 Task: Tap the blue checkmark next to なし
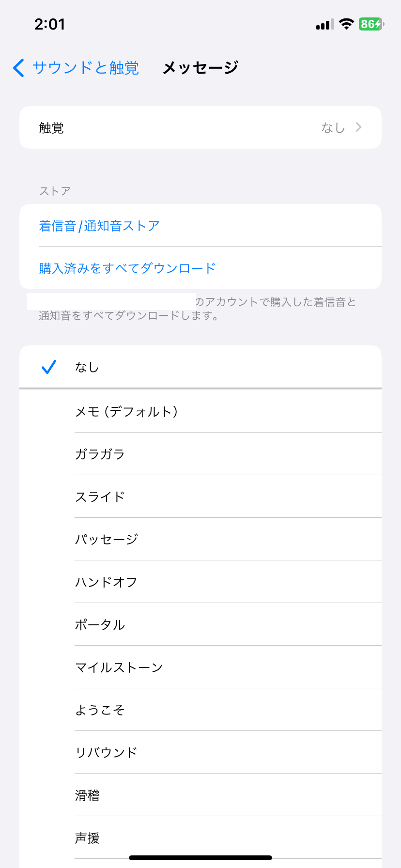coord(49,367)
